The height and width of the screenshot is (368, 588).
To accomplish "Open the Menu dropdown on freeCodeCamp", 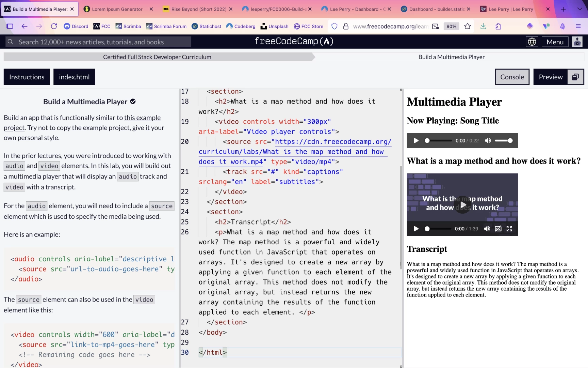I will click(555, 42).
